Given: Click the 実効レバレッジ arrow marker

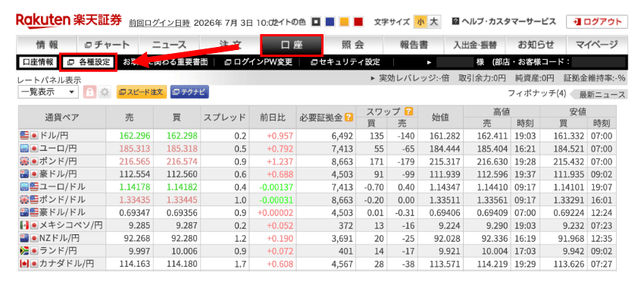Looking at the screenshot, I should (374, 78).
